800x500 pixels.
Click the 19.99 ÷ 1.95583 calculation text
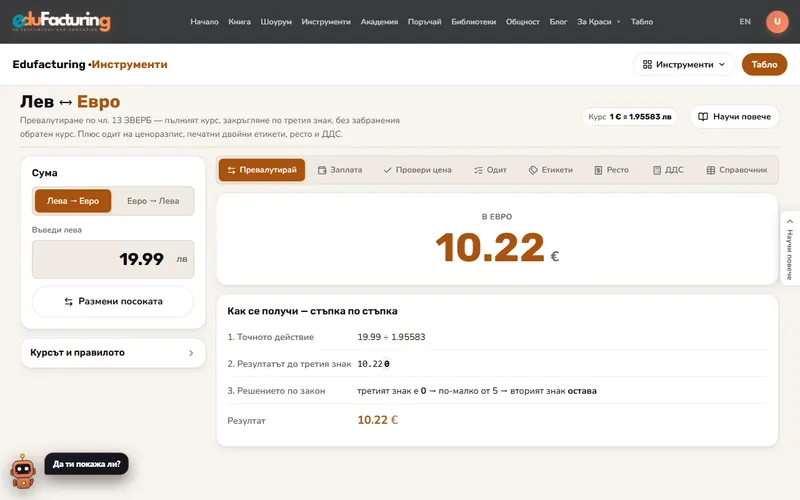(391, 337)
